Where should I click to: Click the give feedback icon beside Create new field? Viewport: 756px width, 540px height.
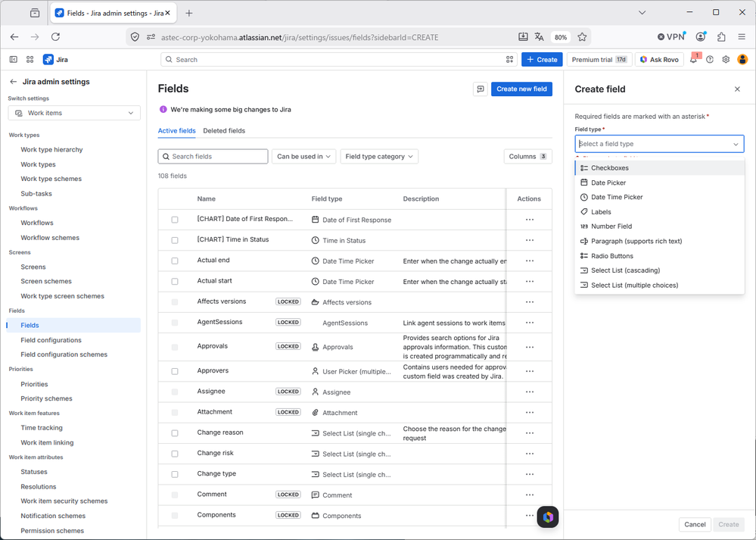481,89
